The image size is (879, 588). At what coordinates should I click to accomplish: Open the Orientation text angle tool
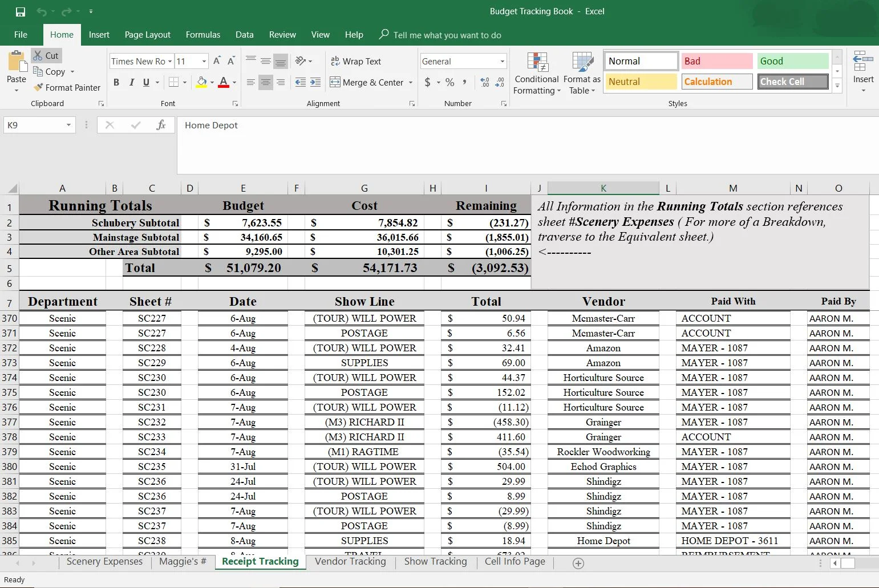point(301,61)
